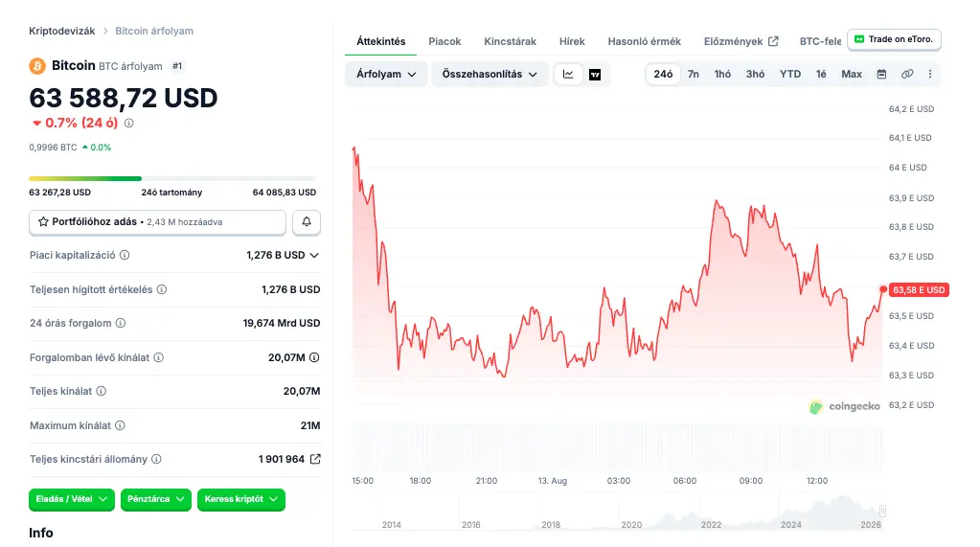The width and height of the screenshot is (980, 547).
Task: Click the 24ó tartomány range bar
Action: pyautogui.click(x=172, y=179)
